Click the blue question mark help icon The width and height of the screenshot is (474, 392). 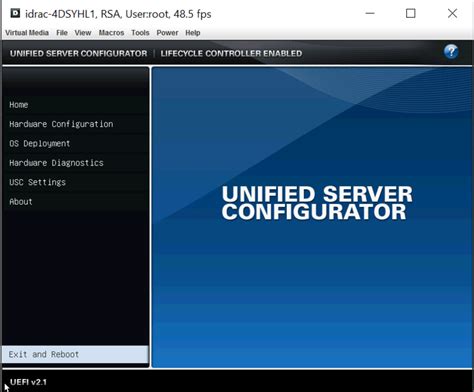click(451, 52)
